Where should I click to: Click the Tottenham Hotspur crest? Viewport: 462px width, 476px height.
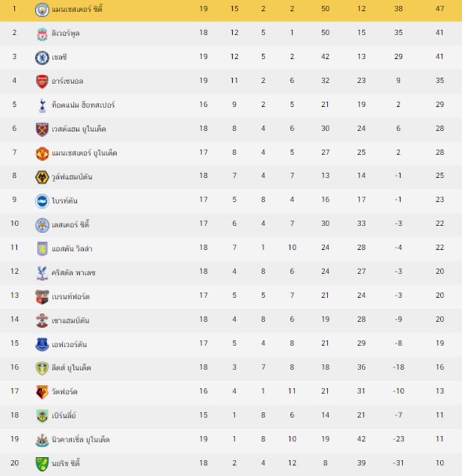click(42, 106)
